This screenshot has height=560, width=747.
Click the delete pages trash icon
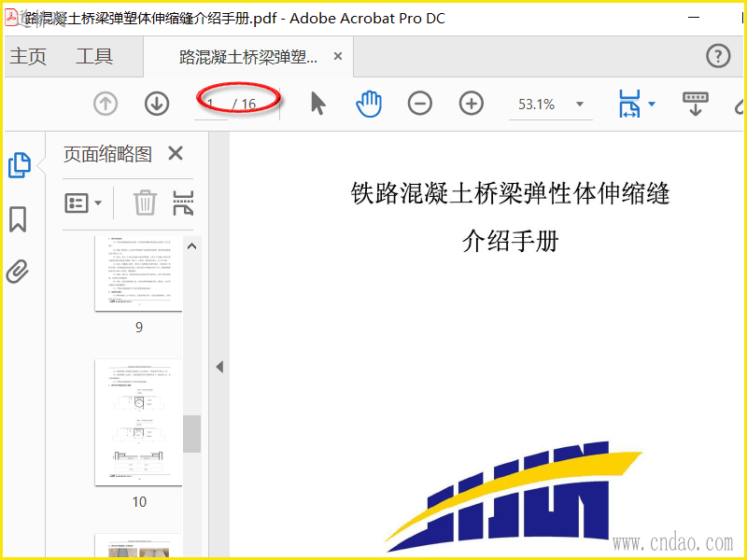[x=145, y=203]
